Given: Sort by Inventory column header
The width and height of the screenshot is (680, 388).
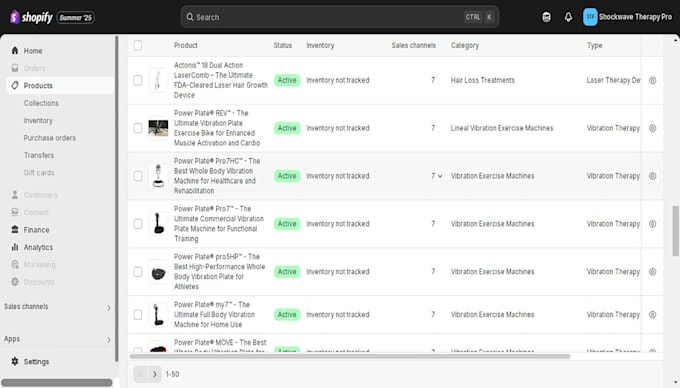Looking at the screenshot, I should (320, 46).
